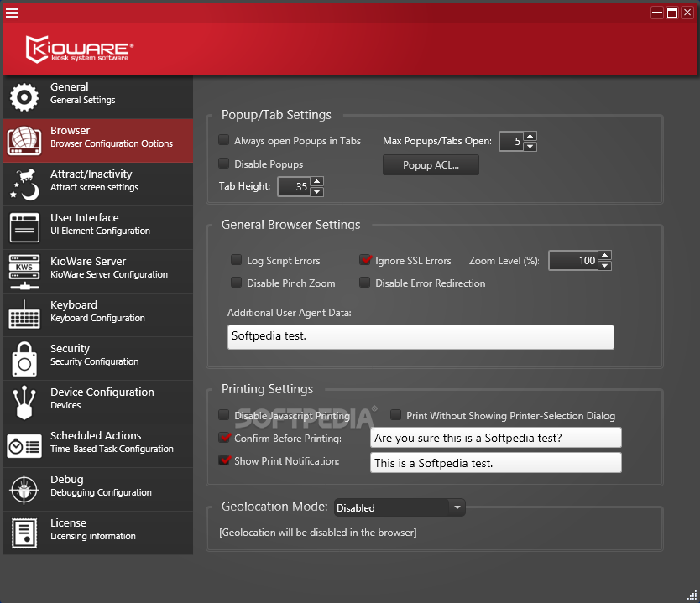The image size is (700, 603).
Task: Decrease Max Popups/Tabs Open value
Action: tap(530, 146)
